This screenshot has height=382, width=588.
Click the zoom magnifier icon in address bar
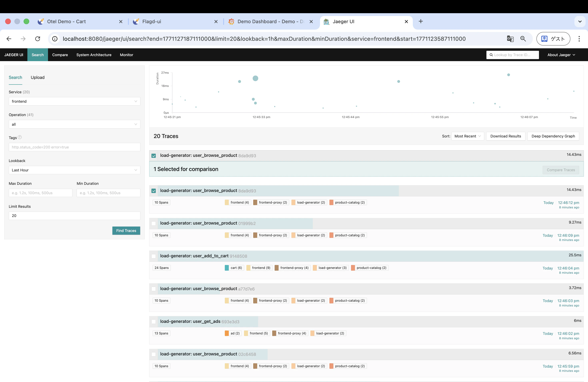[x=523, y=39]
